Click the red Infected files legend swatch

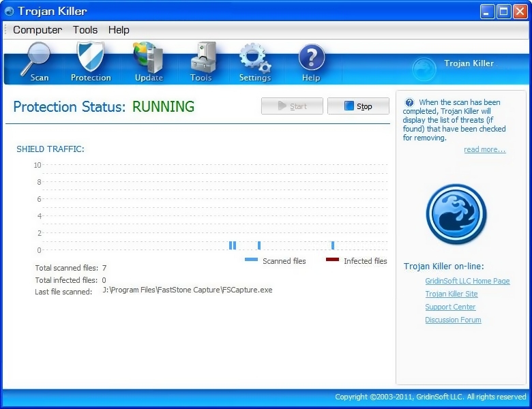[332, 260]
